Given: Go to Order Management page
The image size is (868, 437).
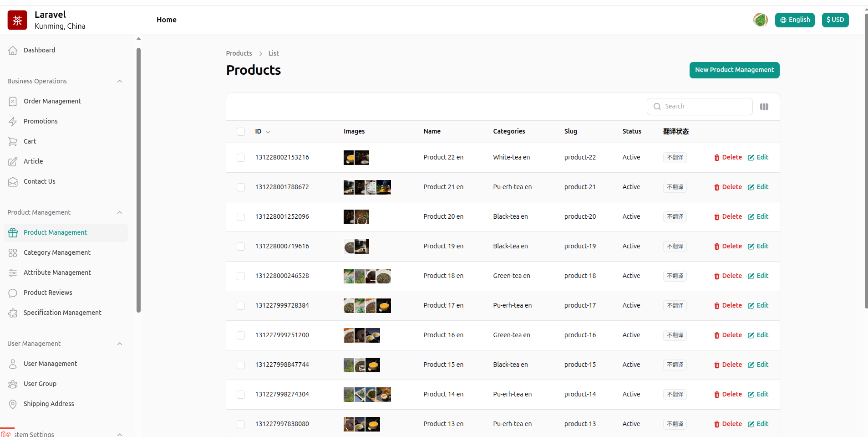Looking at the screenshot, I should coord(52,101).
